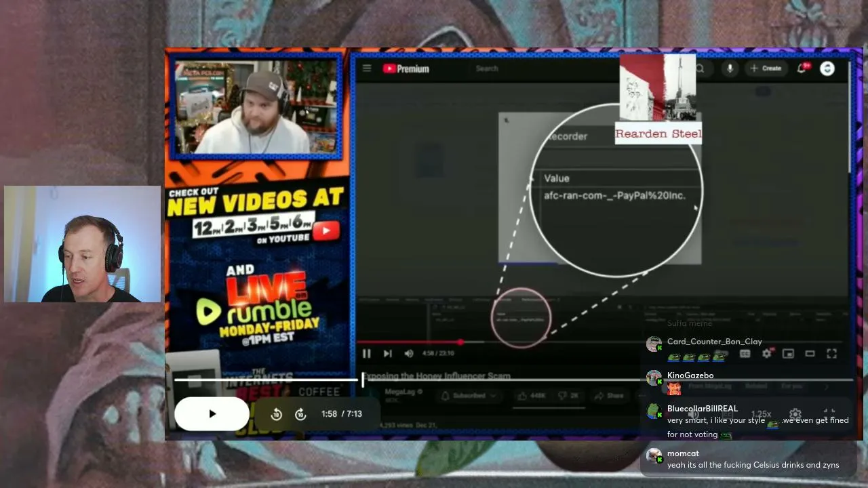The height and width of the screenshot is (488, 868).
Task: Click the 'Value' label in the magnified circle
Action: (557, 178)
